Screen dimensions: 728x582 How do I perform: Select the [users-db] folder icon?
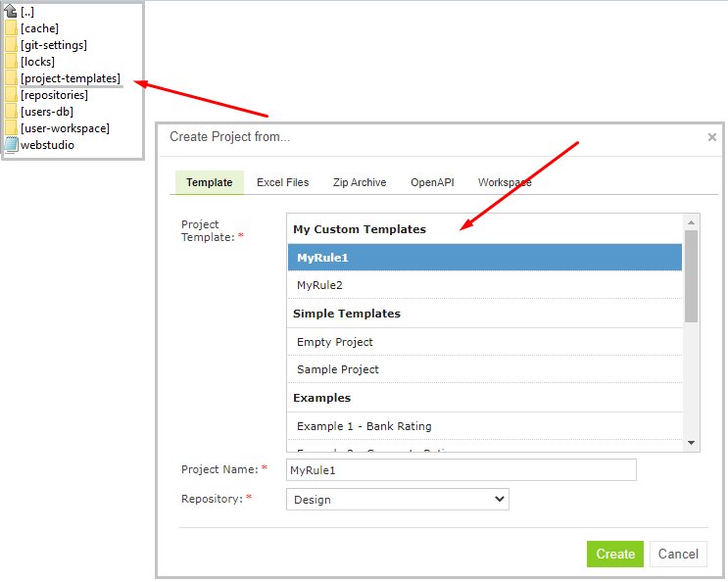(x=12, y=112)
